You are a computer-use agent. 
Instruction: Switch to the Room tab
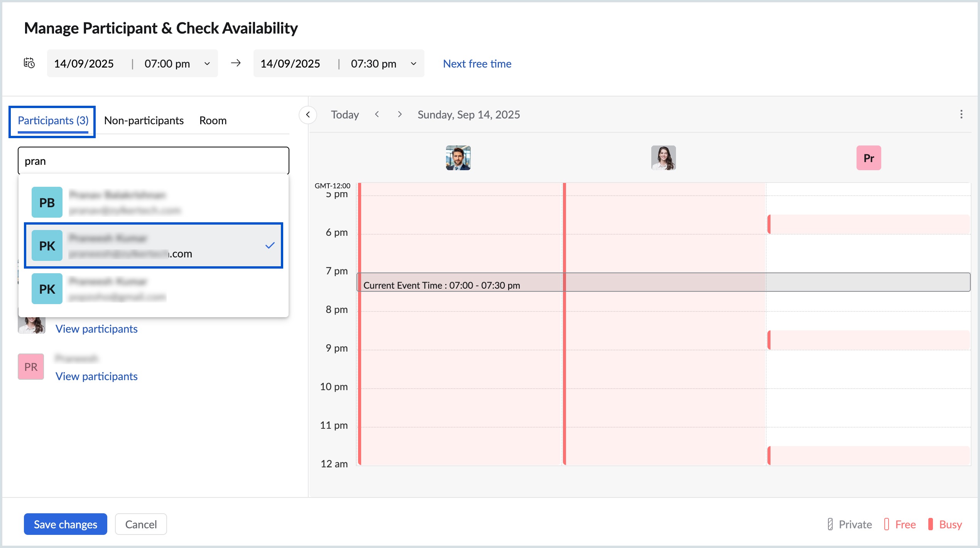click(213, 120)
